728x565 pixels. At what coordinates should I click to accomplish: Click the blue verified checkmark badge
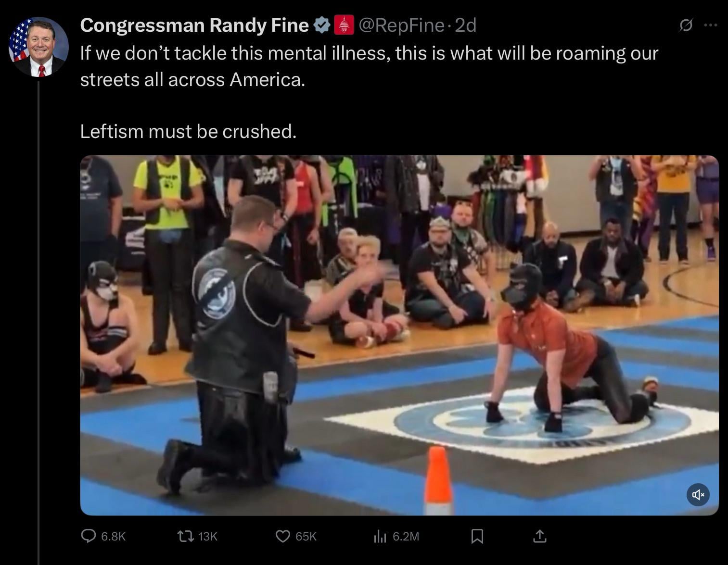pyautogui.click(x=321, y=25)
